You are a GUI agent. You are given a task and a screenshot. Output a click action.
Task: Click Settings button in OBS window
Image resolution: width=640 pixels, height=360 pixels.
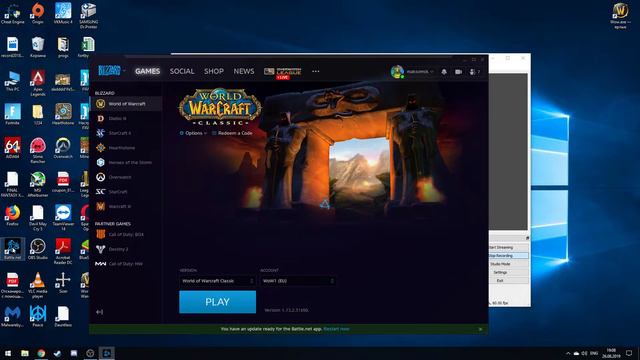pyautogui.click(x=508, y=272)
